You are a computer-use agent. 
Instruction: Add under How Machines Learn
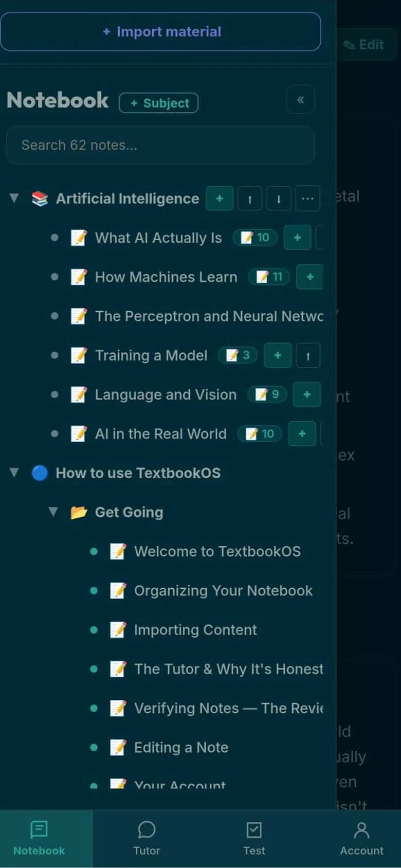310,277
